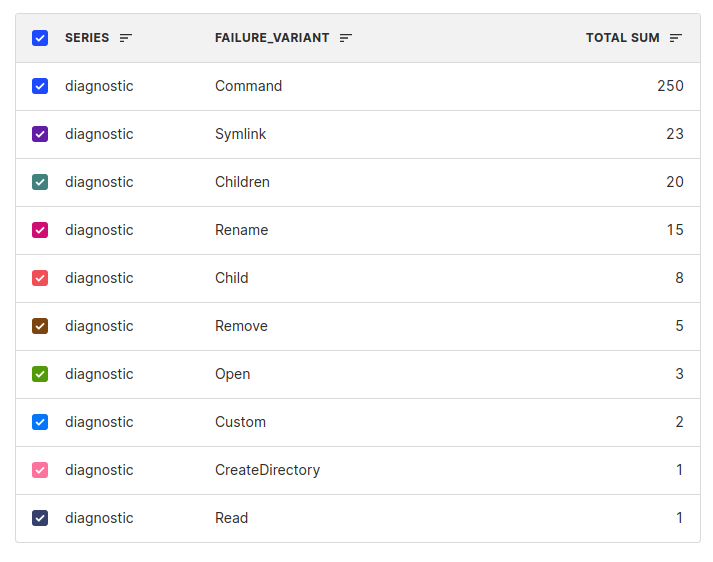Hide the blue Custom series
Screen dimensions: 713x562
[x=40, y=422]
